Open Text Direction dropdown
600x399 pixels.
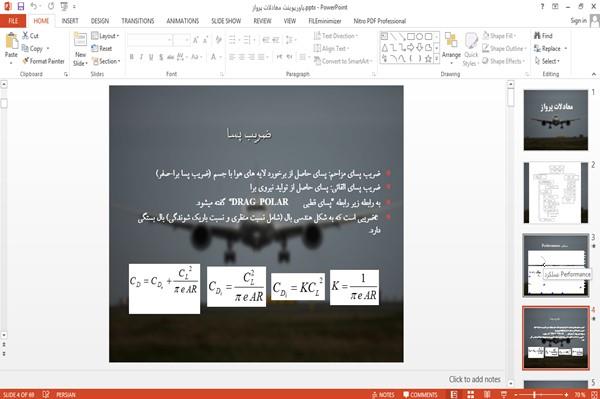click(x=336, y=36)
